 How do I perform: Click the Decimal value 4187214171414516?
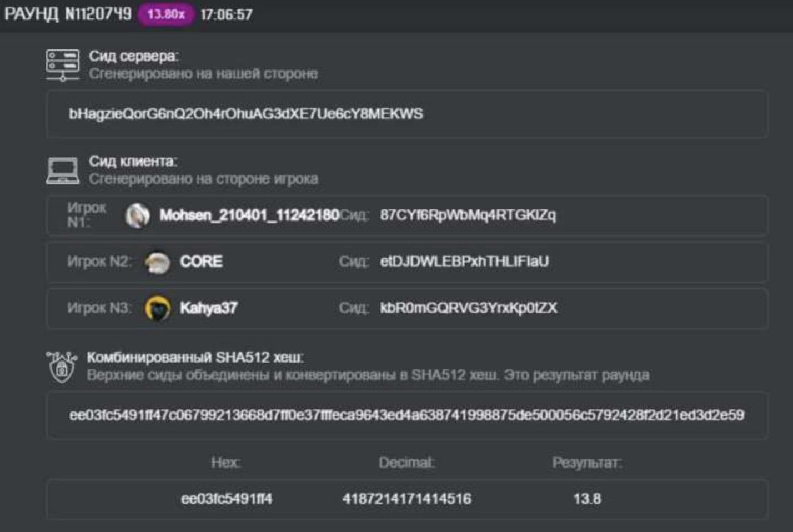[407, 499]
